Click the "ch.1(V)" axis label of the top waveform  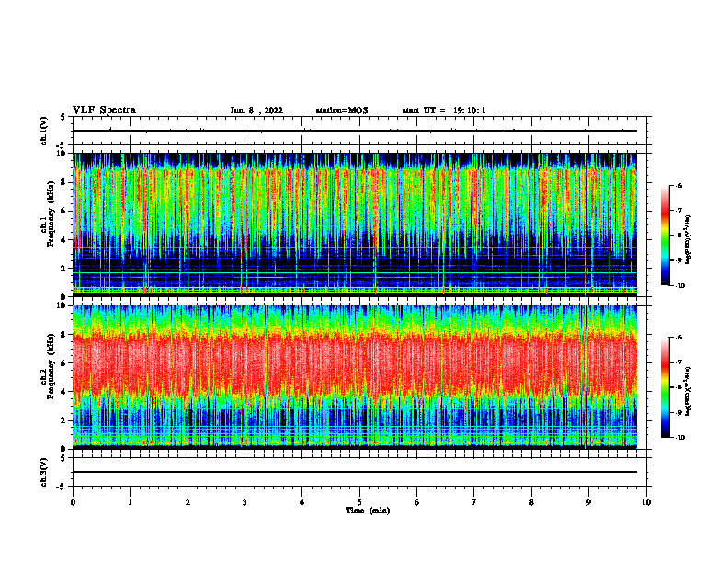[x=44, y=131]
